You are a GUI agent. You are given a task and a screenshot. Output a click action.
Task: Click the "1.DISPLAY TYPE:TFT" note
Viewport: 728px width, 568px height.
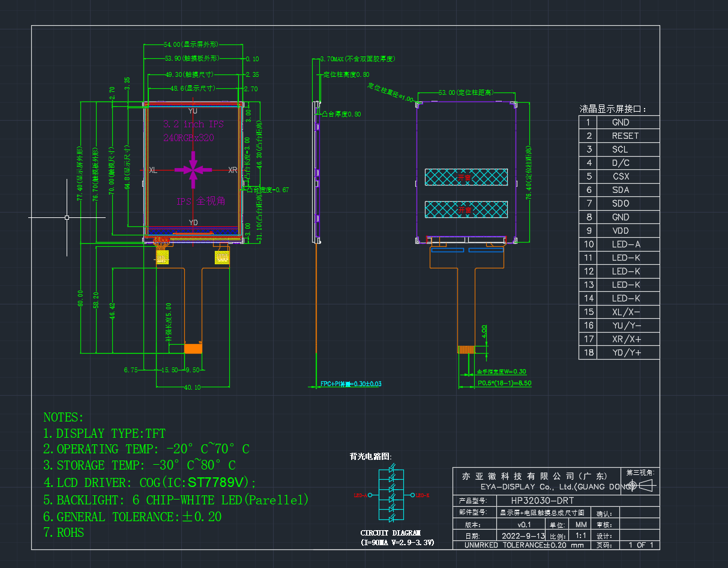click(x=104, y=434)
